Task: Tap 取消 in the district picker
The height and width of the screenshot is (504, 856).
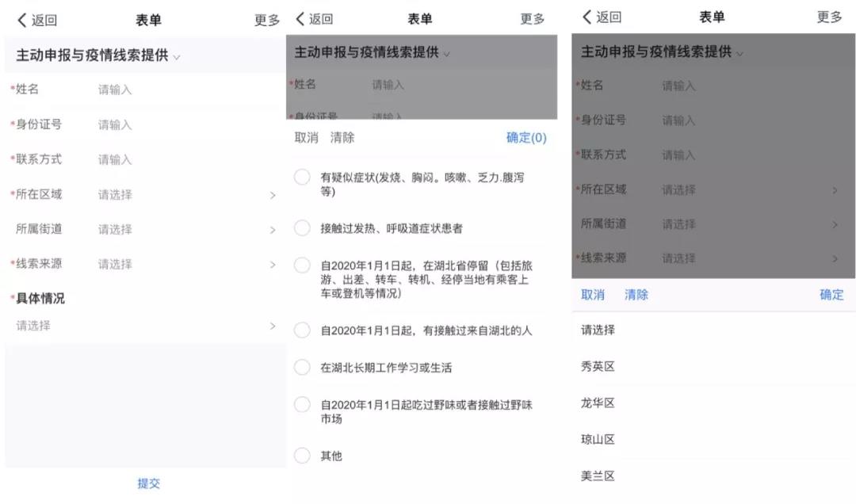Action: [593, 295]
